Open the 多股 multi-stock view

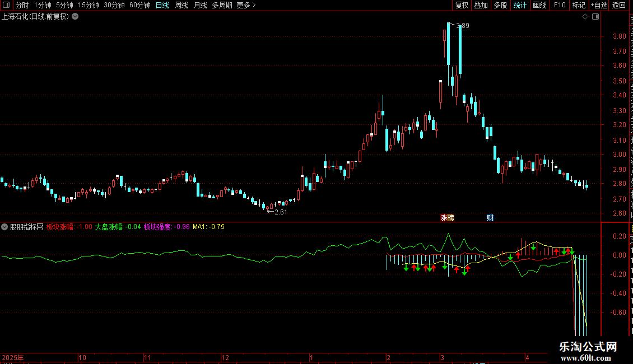click(500, 5)
